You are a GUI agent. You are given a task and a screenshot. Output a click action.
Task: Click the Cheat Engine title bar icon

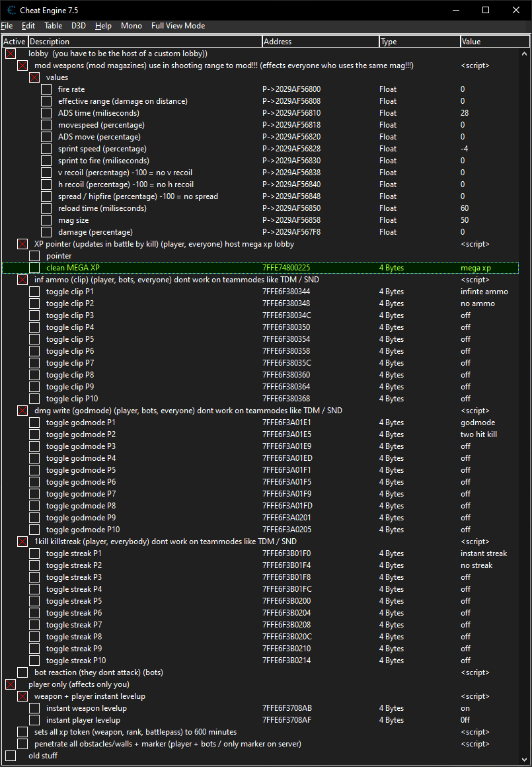point(12,10)
